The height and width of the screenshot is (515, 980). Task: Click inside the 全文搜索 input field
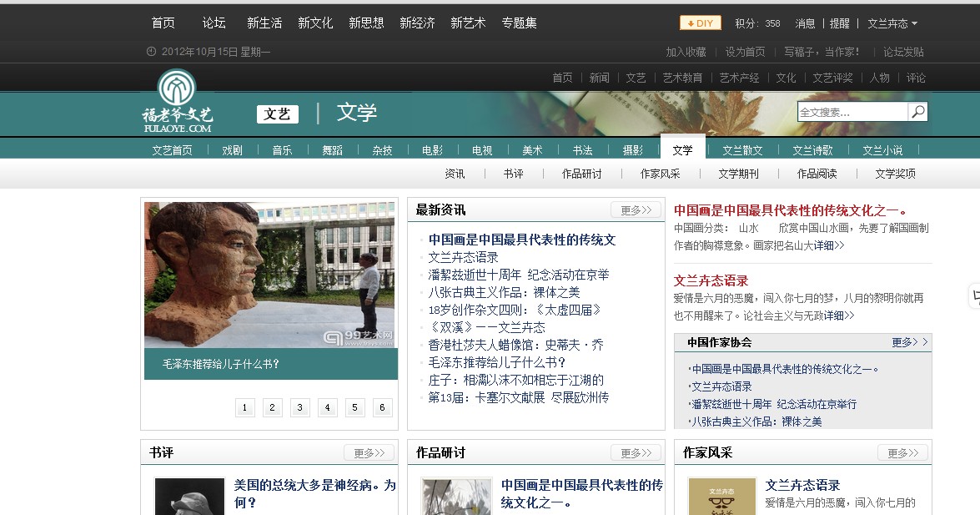pos(852,112)
